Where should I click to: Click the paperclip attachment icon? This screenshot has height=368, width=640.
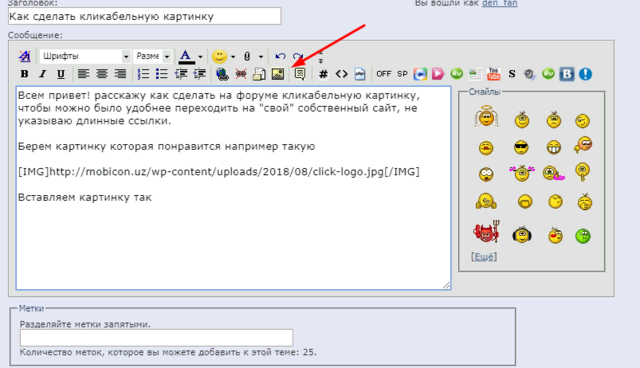pos(247,56)
